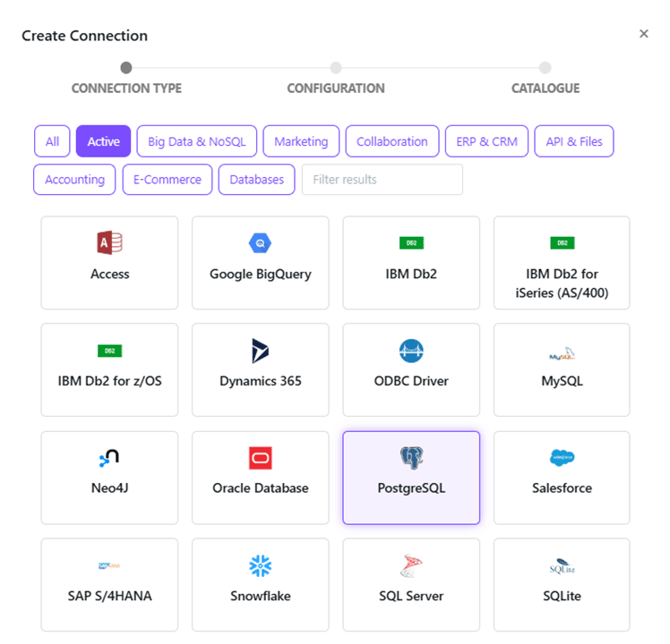This screenshot has height=644, width=670.
Task: Click the SQLite feather logo
Action: click(562, 566)
